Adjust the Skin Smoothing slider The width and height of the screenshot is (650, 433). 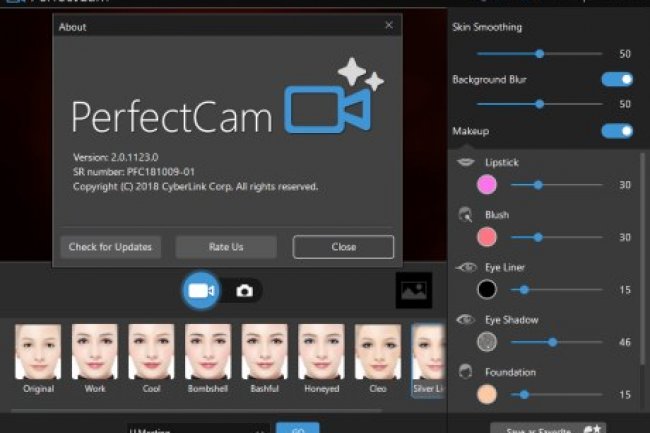[x=539, y=53]
